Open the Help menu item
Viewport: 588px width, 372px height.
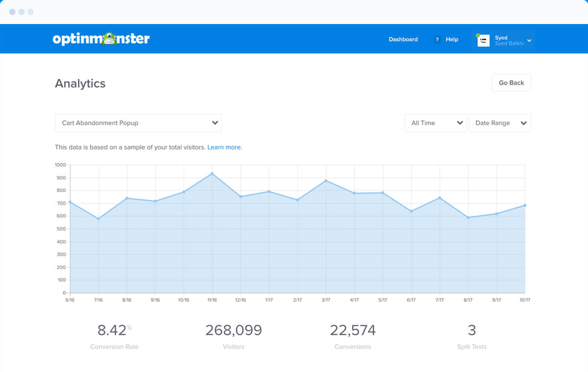pos(452,39)
